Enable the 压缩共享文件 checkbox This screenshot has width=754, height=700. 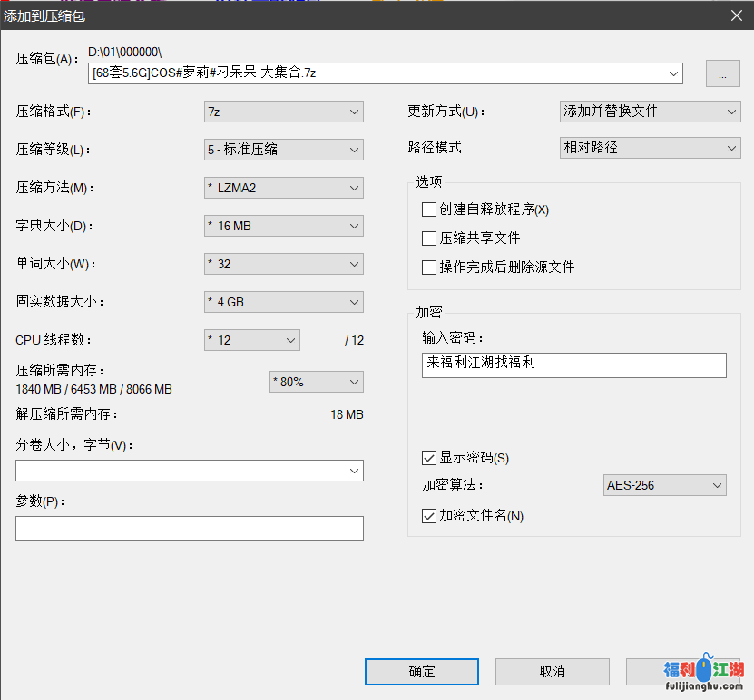coord(430,238)
